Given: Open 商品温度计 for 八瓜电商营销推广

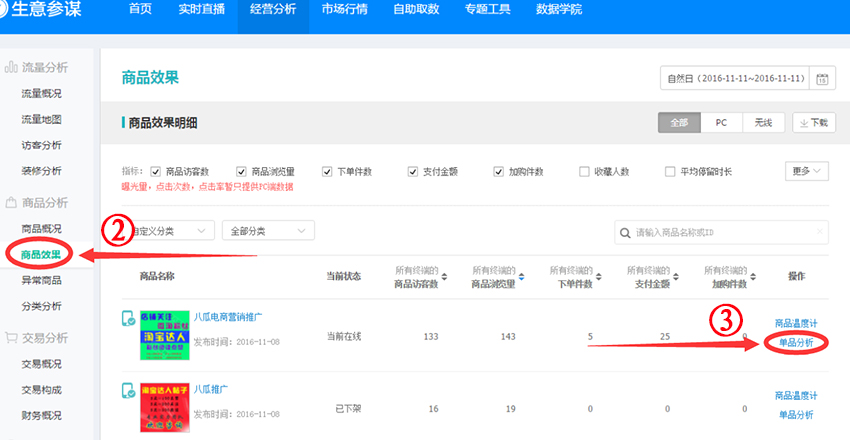Looking at the screenshot, I should (796, 323).
